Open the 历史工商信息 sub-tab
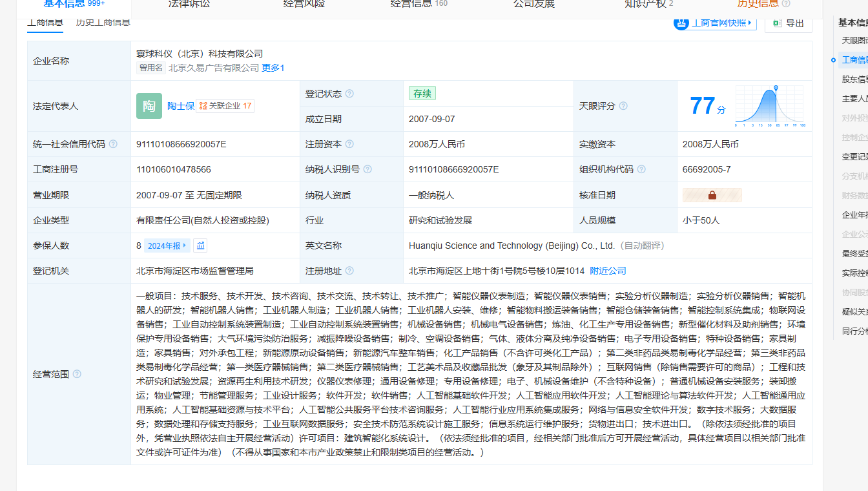The image size is (868, 491). point(103,23)
